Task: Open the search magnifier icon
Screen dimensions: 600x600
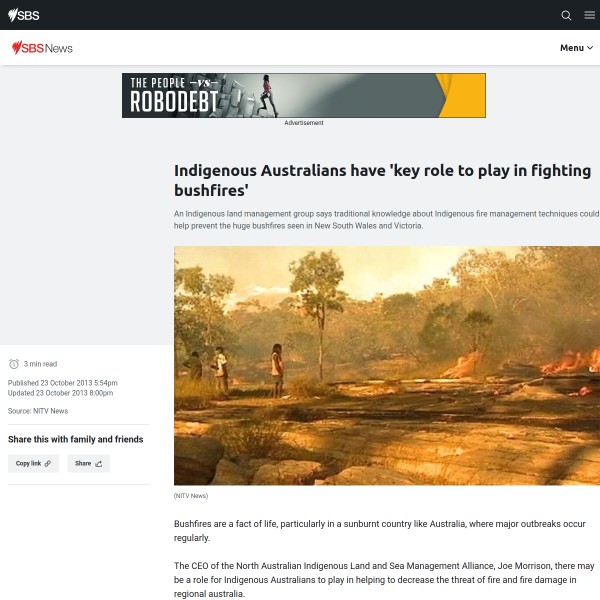Action: [566, 15]
